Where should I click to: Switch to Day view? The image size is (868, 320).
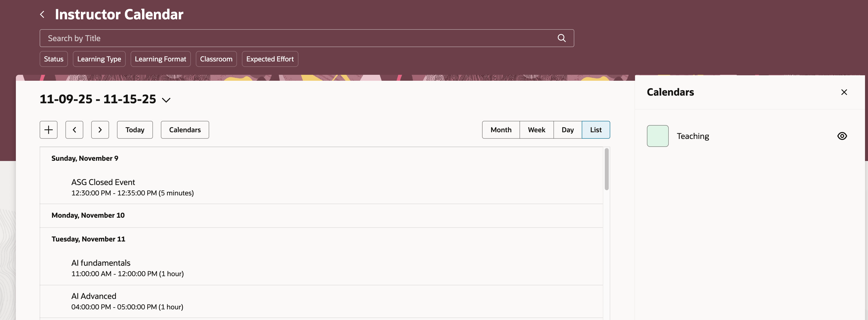click(x=567, y=130)
